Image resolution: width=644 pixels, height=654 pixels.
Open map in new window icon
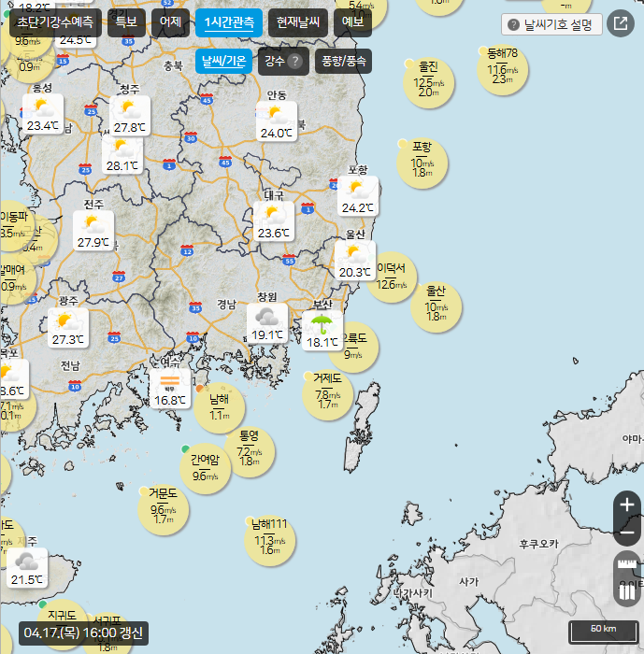621,23
